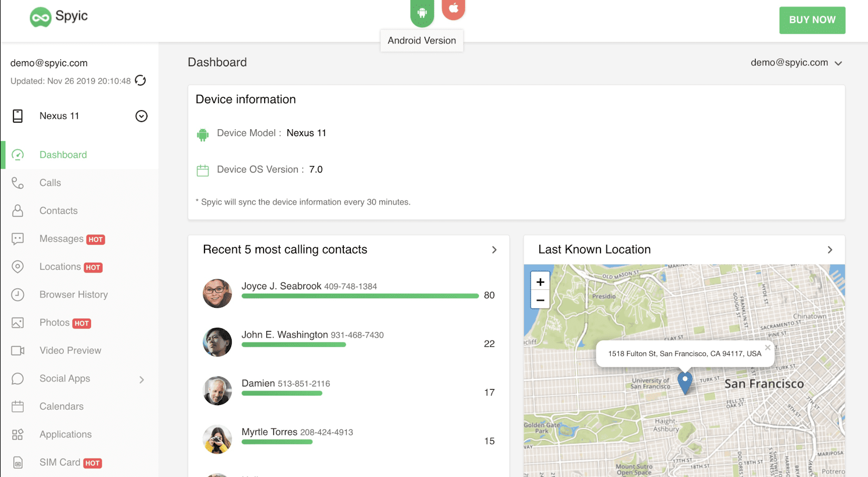This screenshot has height=477, width=868.
Task: Expand the Nexus 11 device selector
Action: pos(141,116)
